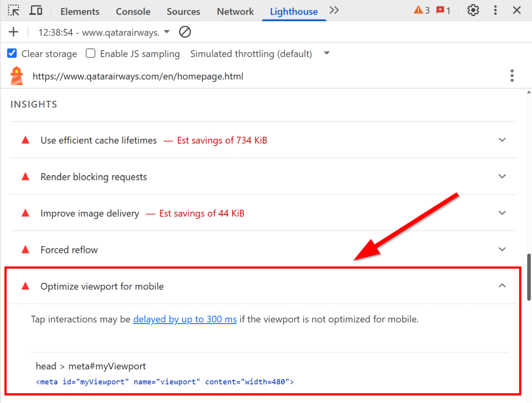Toggle the device toolbar icon

pyautogui.click(x=36, y=10)
